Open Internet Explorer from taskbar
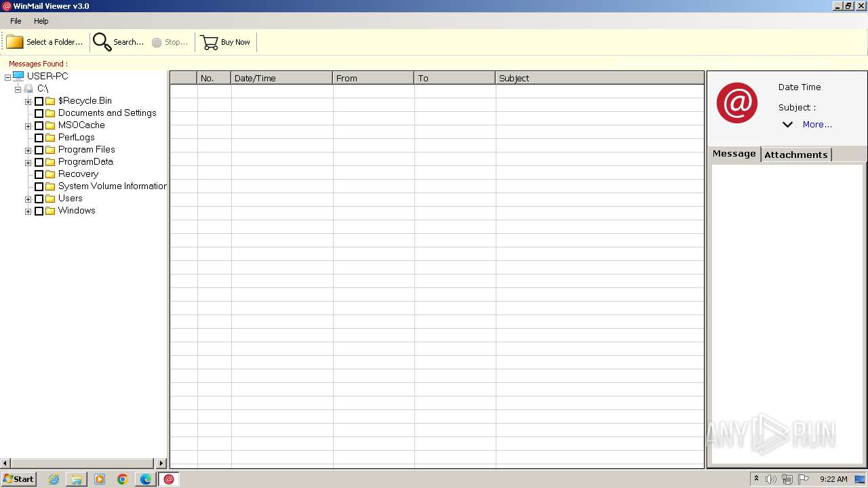 pyautogui.click(x=54, y=479)
